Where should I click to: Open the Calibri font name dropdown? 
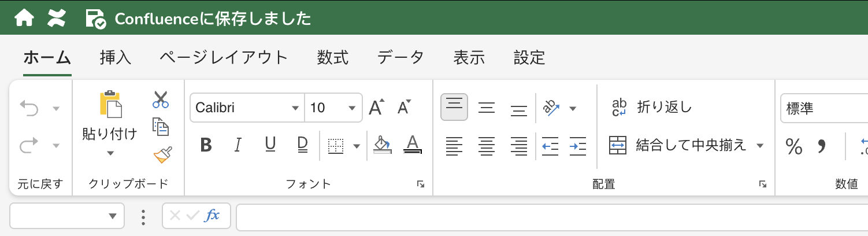295,108
